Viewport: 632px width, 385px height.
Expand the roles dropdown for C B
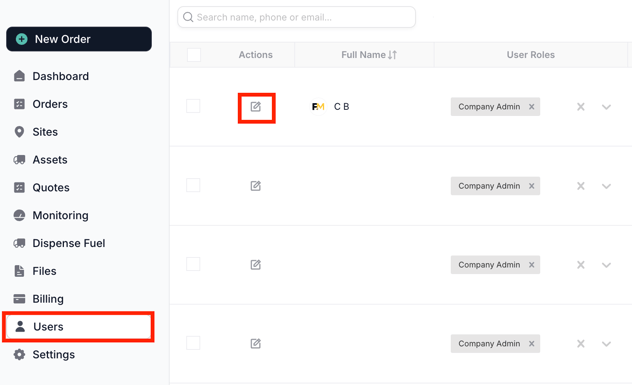click(606, 107)
